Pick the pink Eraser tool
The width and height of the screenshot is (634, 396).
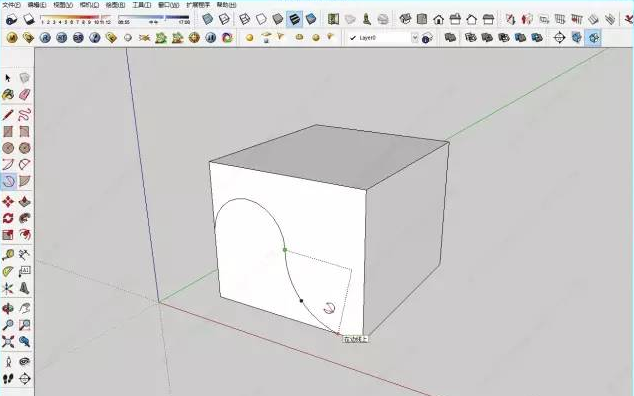click(24, 95)
